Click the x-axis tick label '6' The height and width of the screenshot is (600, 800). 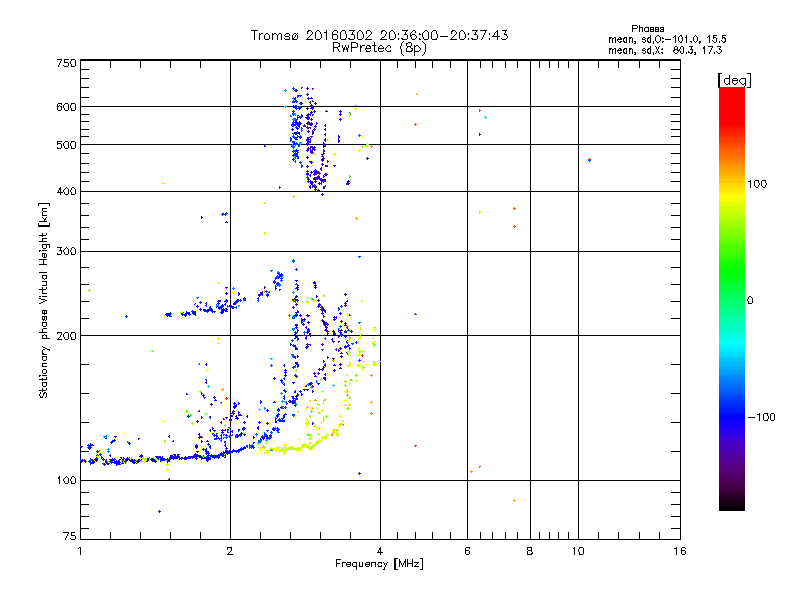pyautogui.click(x=467, y=551)
